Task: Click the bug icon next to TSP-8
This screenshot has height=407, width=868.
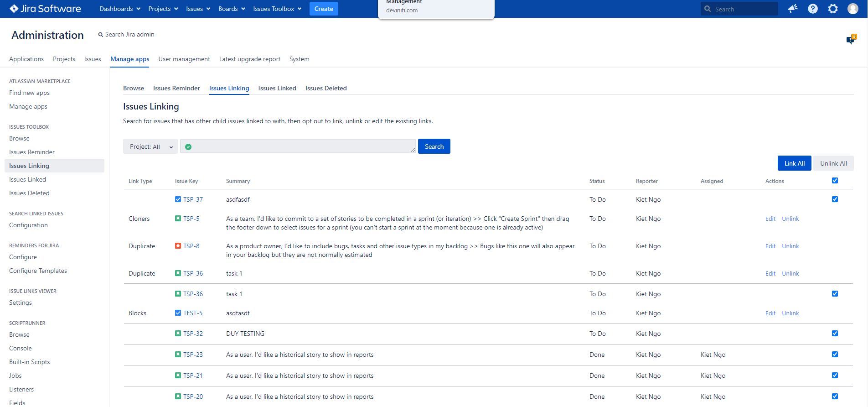Action: click(178, 246)
